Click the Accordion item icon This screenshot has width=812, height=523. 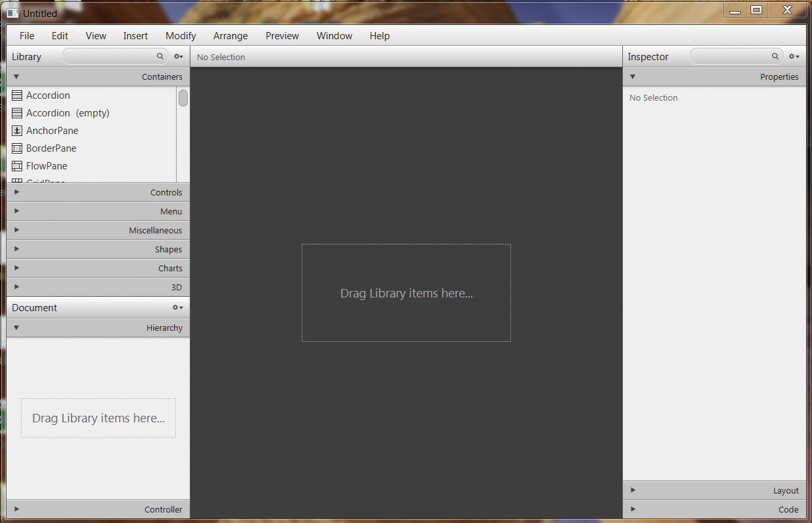[16, 95]
